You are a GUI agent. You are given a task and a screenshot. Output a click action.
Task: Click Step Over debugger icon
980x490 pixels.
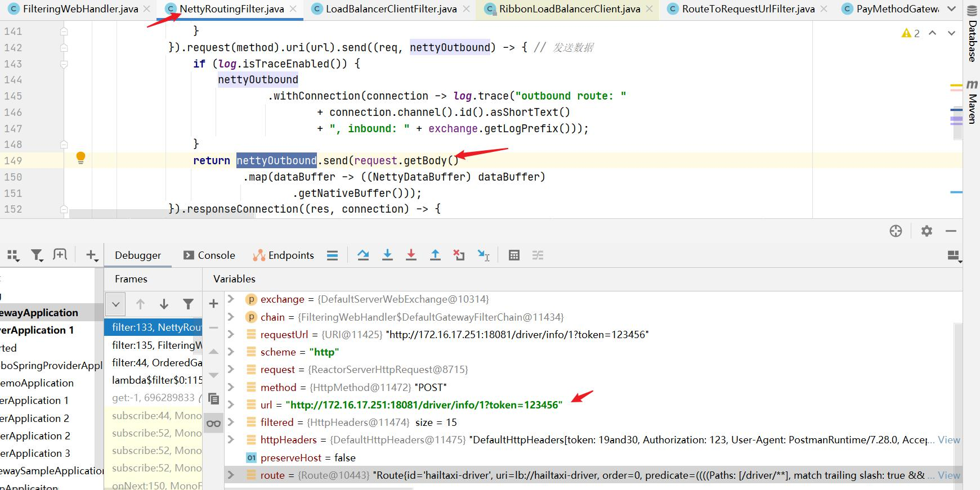click(x=363, y=255)
